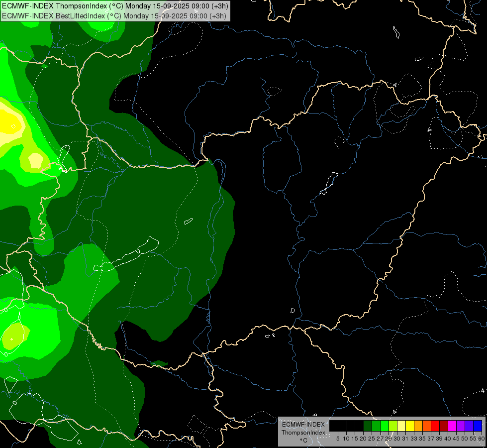Click the BestLiftedIndex title line in the header
Image resolution: width=487 pixels, height=448 pixels.
coord(114,16)
